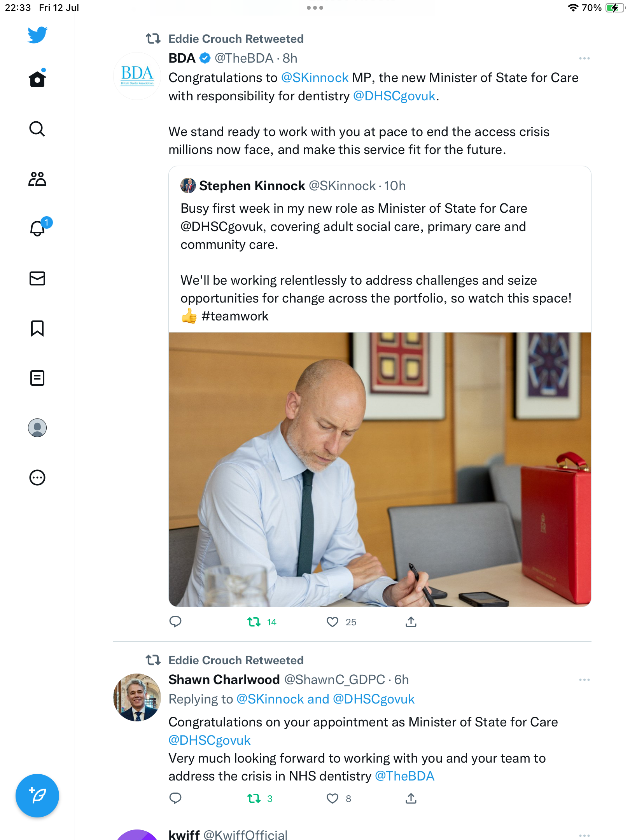Open Bookmarks in the sidebar
Viewport: 630px width, 840px height.
(x=37, y=328)
